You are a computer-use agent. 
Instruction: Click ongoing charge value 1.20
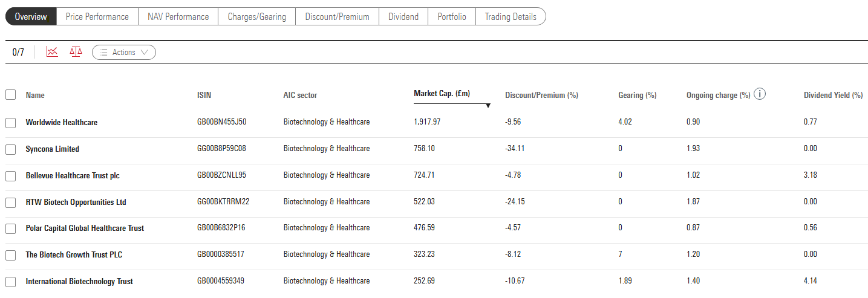click(x=693, y=254)
